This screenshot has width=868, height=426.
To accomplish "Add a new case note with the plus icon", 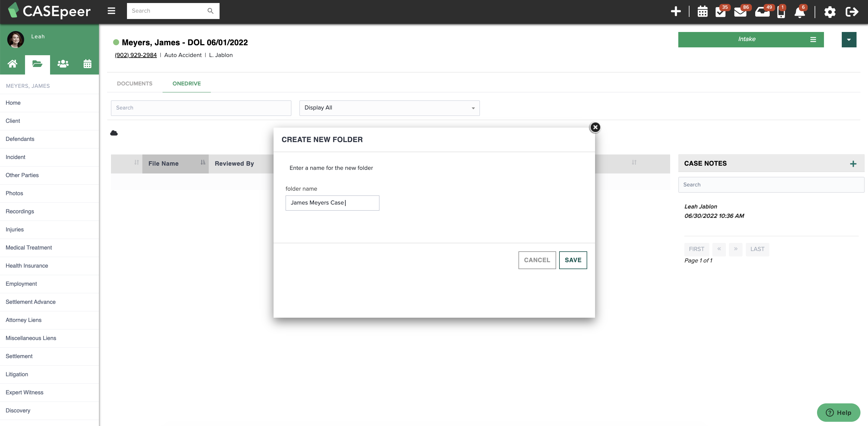I will click(853, 164).
